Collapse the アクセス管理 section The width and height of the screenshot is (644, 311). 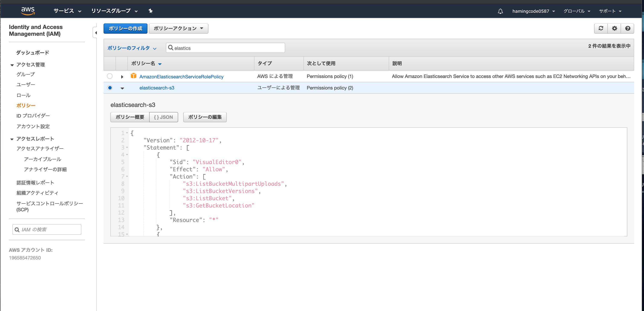click(12, 65)
